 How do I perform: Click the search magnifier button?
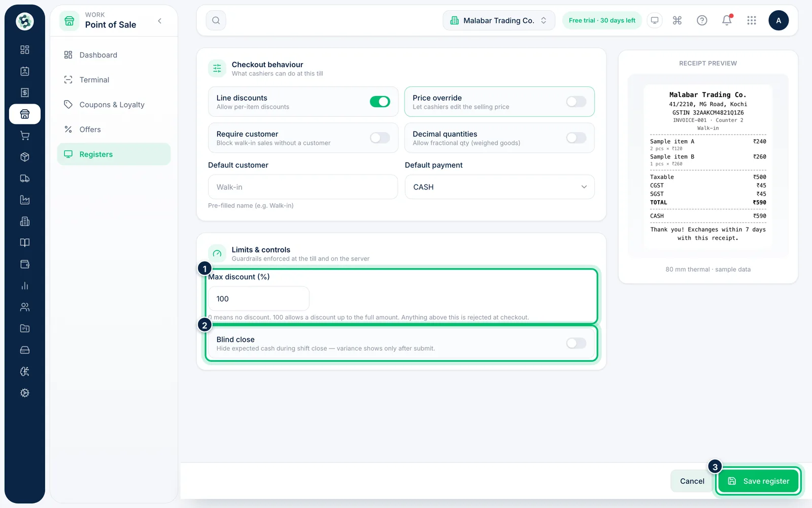pos(216,20)
